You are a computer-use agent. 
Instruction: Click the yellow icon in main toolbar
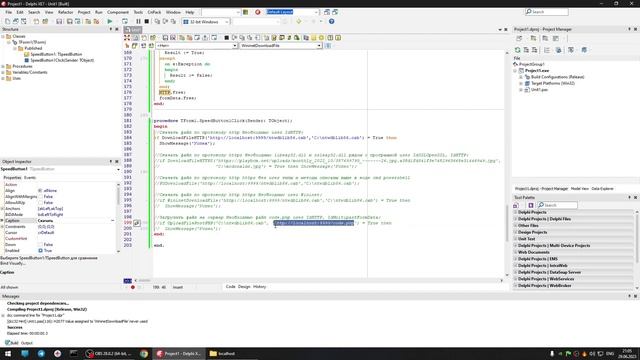(299, 21)
